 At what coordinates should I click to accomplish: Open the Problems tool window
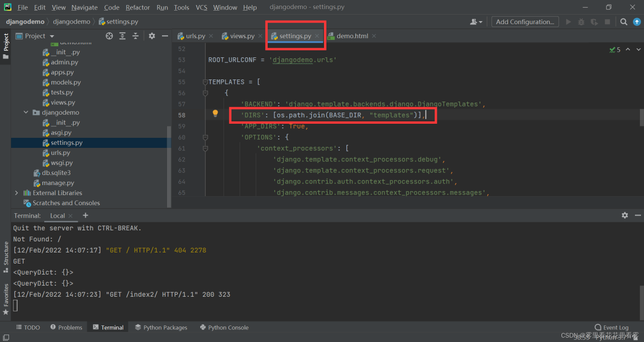pyautogui.click(x=66, y=327)
